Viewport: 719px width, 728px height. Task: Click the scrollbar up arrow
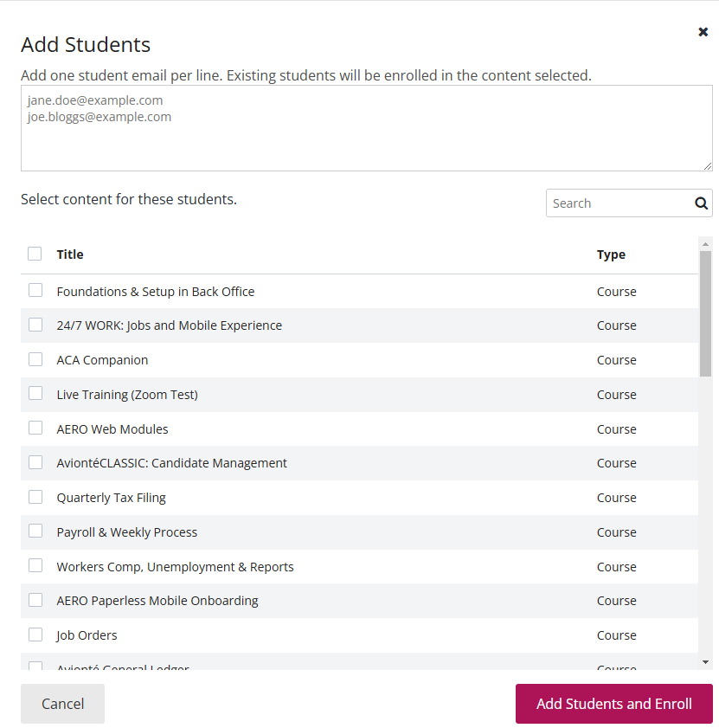pos(705,244)
